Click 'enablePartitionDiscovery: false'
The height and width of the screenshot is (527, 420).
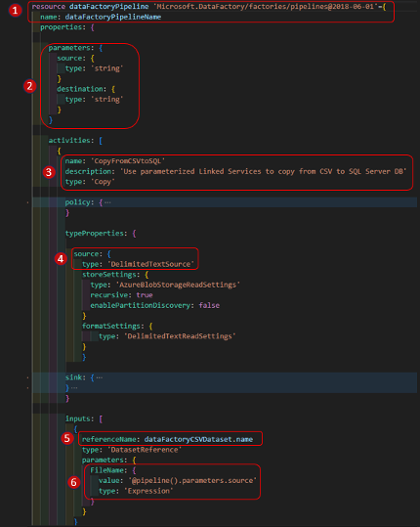tap(154, 305)
